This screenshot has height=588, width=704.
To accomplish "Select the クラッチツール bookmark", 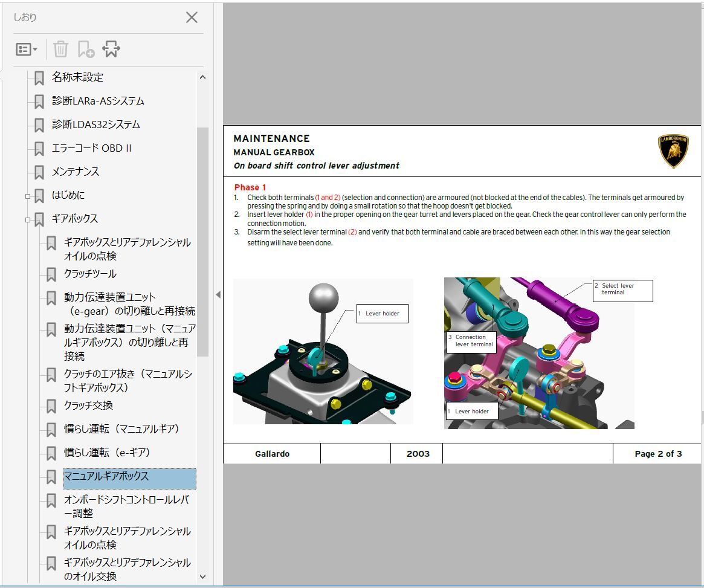I will click(90, 274).
